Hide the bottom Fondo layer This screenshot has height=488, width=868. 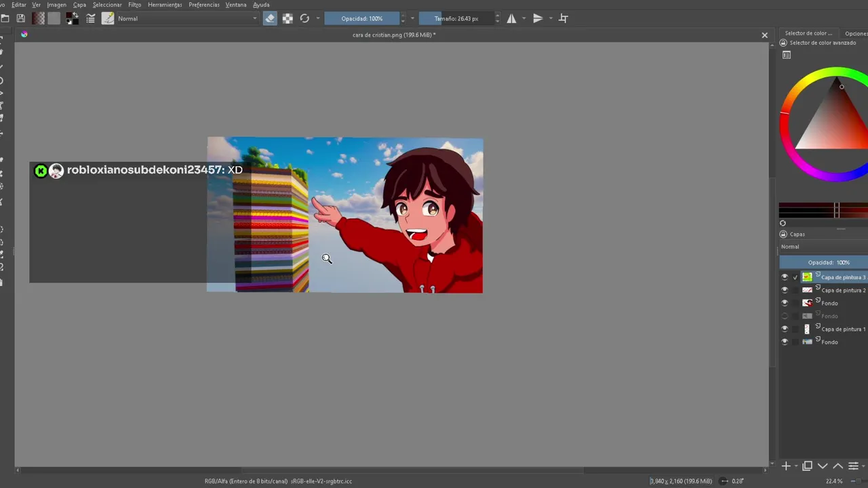pos(785,342)
